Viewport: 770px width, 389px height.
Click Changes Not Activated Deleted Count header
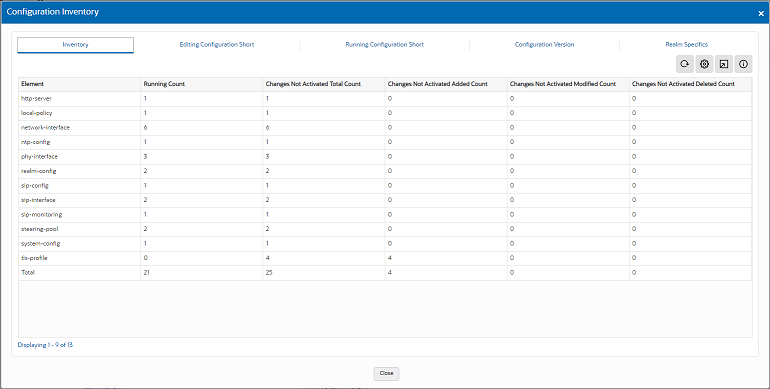pyautogui.click(x=690, y=84)
